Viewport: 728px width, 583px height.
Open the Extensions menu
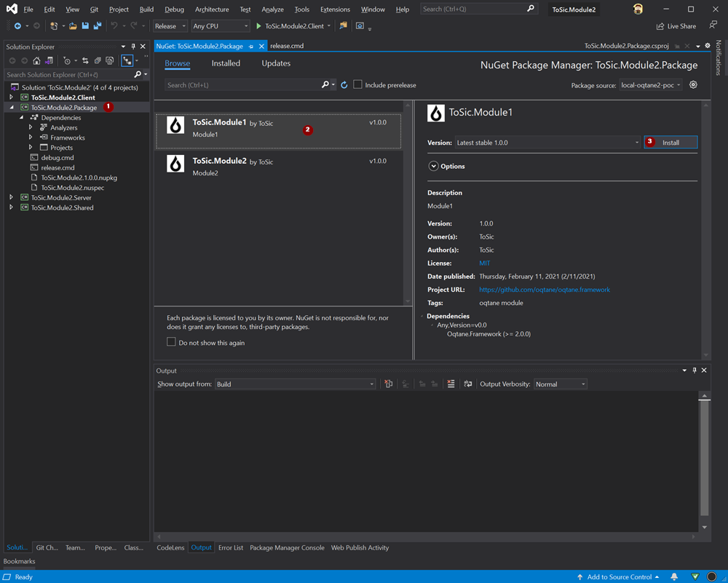pyautogui.click(x=335, y=9)
